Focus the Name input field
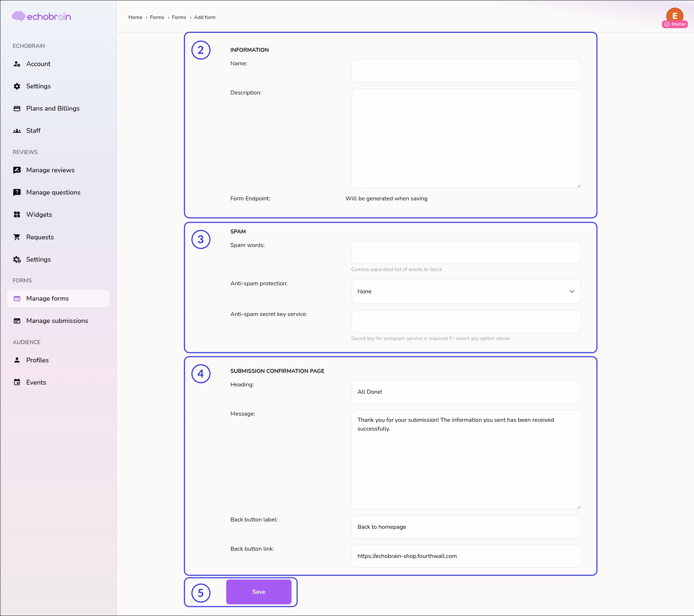The height and width of the screenshot is (616, 694). pyautogui.click(x=466, y=71)
